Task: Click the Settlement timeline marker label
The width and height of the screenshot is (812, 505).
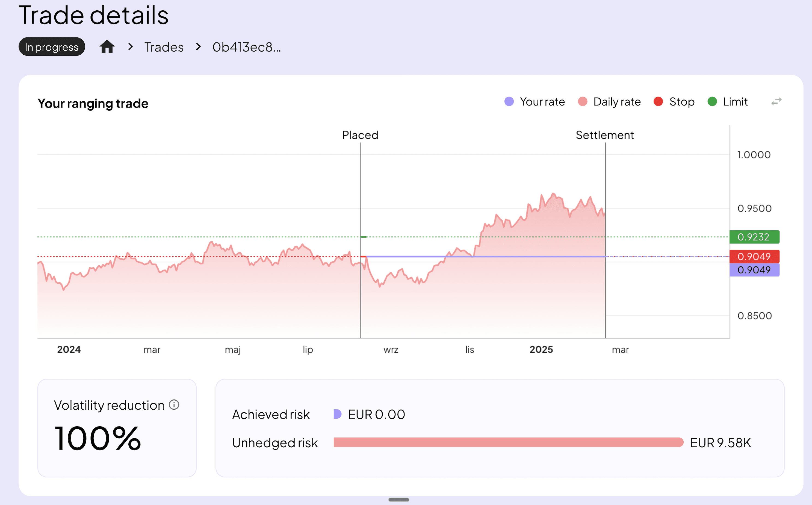Action: point(604,135)
